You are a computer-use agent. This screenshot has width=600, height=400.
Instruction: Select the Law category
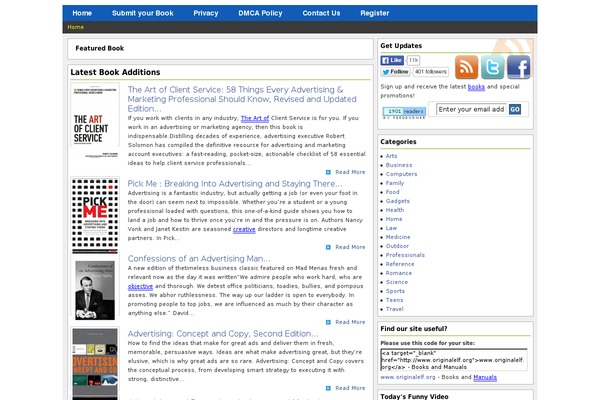pos(391,228)
